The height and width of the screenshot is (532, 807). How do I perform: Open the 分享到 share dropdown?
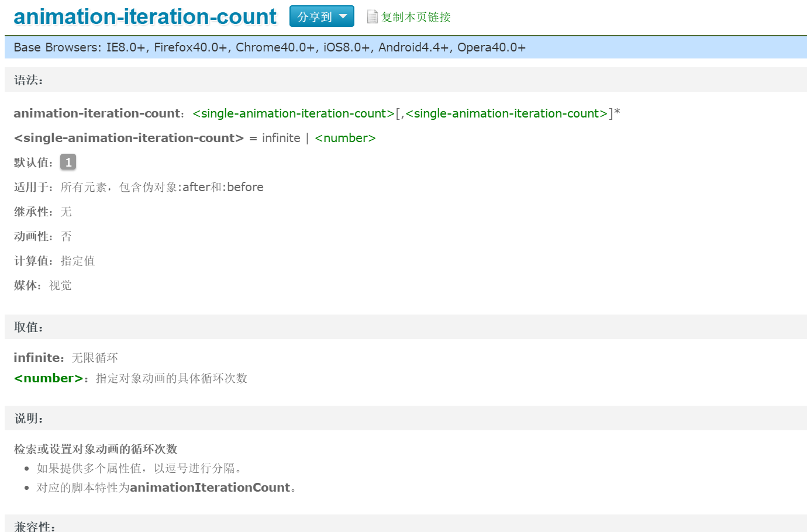(322, 16)
